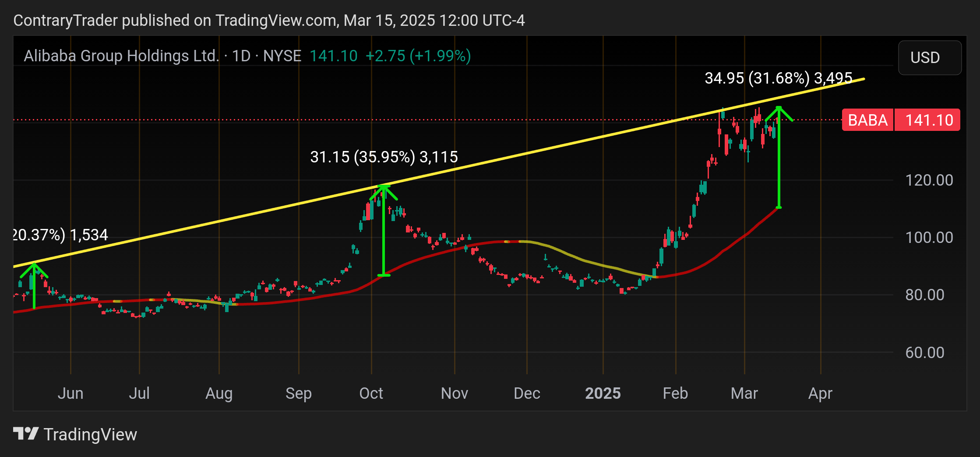This screenshot has width=980, height=457.
Task: Click the Aug label on time axis
Action: point(219,393)
